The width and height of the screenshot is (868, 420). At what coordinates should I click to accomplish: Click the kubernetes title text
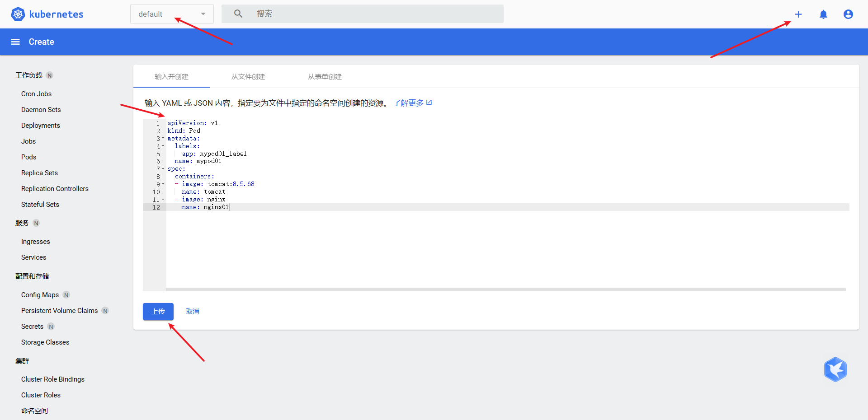click(x=57, y=14)
